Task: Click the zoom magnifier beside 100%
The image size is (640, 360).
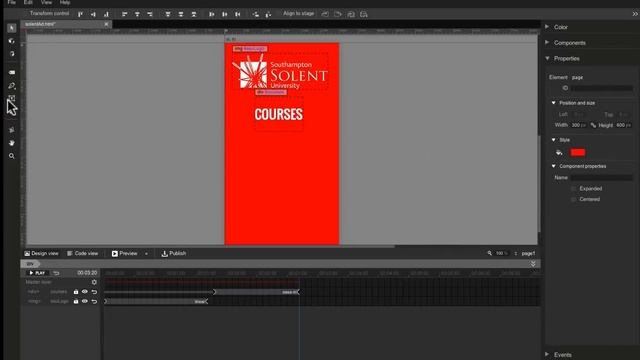Action: point(489,253)
